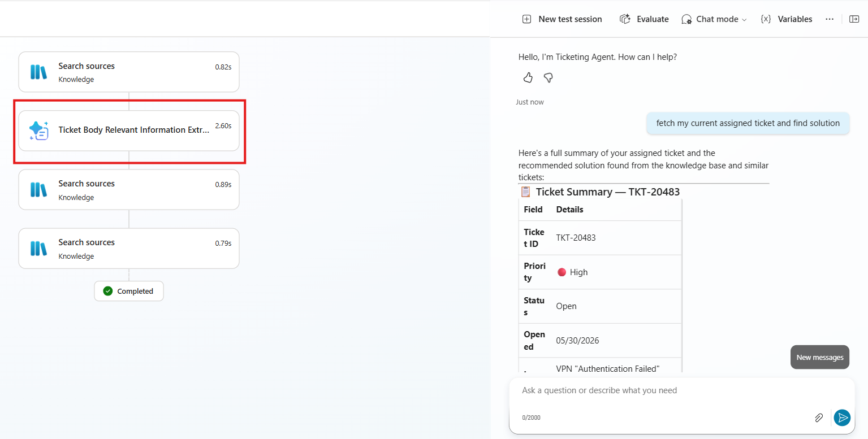Expand the Chat mode dropdown chevron

coord(744,20)
